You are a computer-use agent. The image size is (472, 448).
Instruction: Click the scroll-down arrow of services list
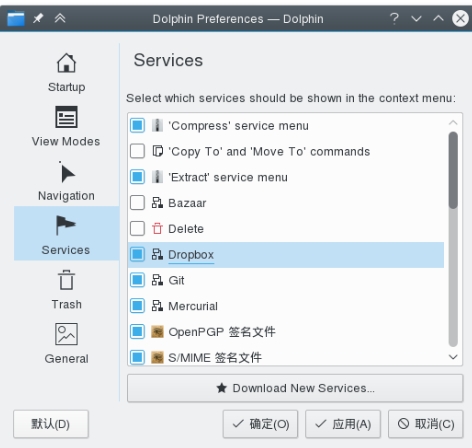click(453, 357)
